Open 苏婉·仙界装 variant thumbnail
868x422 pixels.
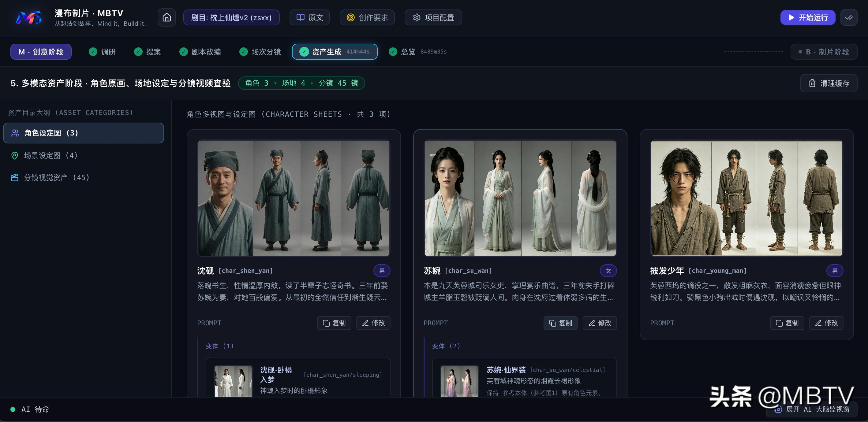tap(459, 381)
